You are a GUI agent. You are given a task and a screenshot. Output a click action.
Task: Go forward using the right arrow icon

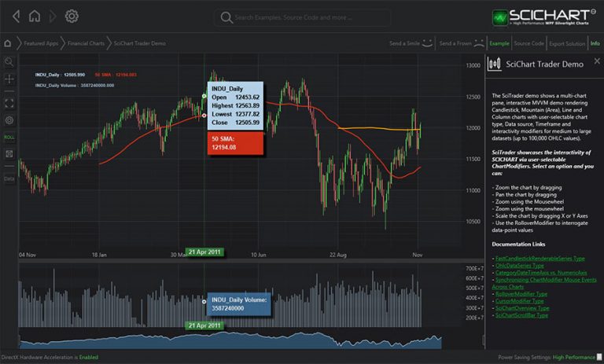(x=53, y=17)
